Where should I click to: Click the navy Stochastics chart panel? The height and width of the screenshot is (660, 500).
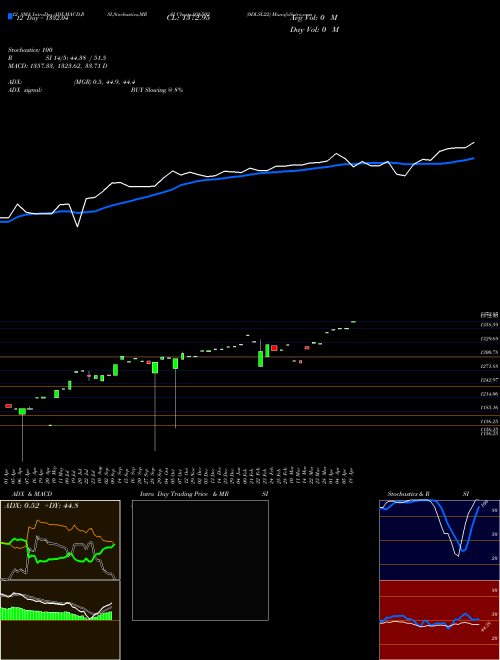click(x=439, y=540)
